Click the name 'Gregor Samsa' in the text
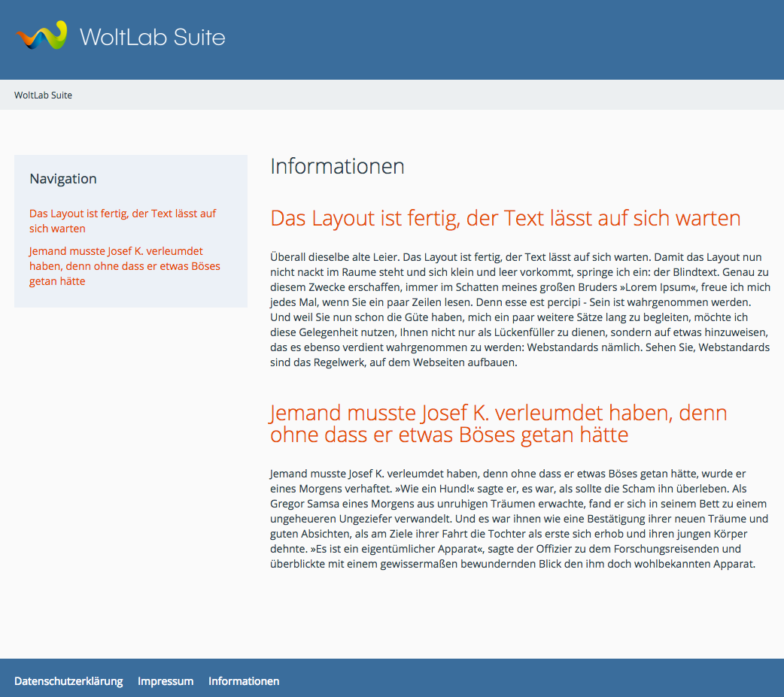This screenshot has width=784, height=697. [x=301, y=504]
